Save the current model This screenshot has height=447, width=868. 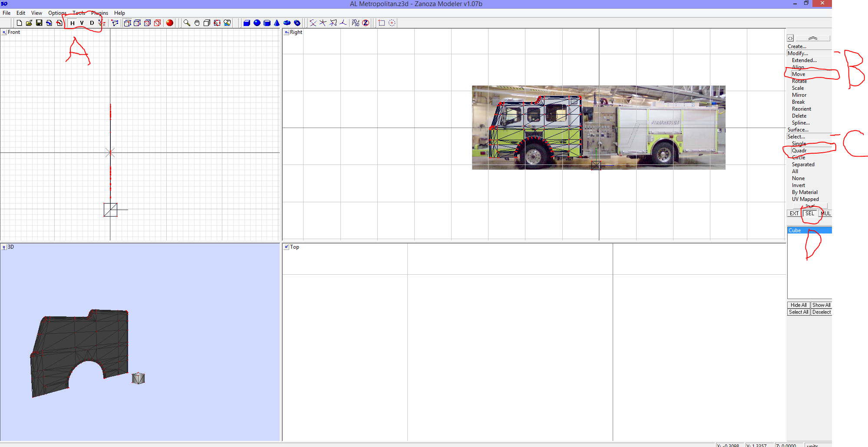click(x=38, y=23)
